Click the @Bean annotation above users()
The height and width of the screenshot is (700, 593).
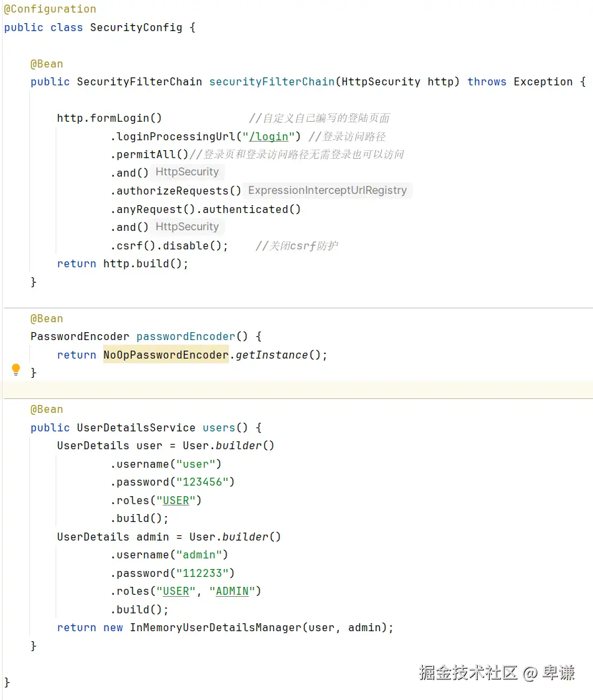47,410
